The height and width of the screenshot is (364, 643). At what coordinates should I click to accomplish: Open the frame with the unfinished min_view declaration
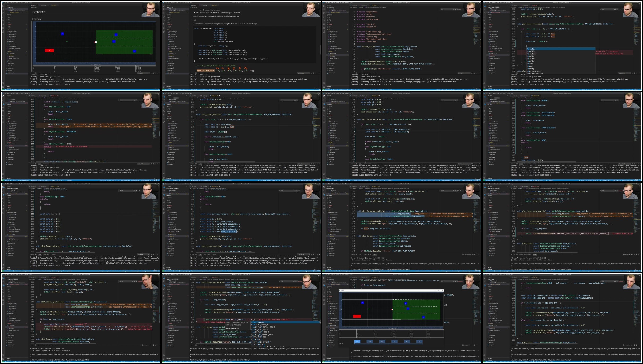tap(81, 227)
